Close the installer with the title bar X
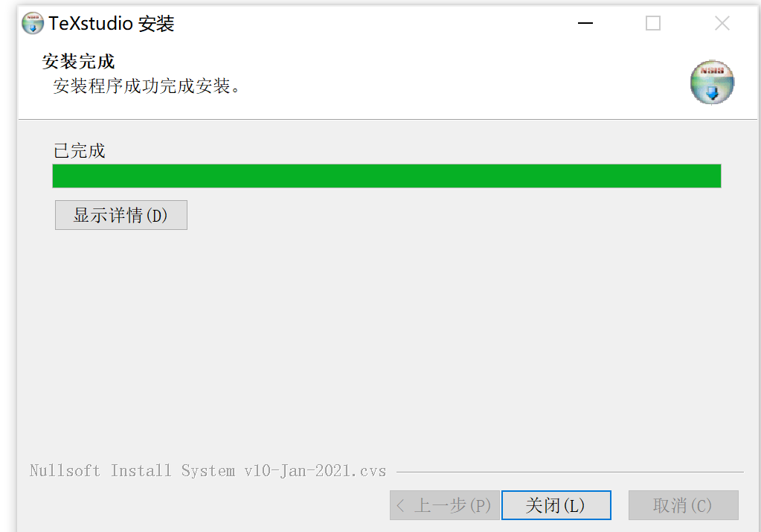 (722, 23)
